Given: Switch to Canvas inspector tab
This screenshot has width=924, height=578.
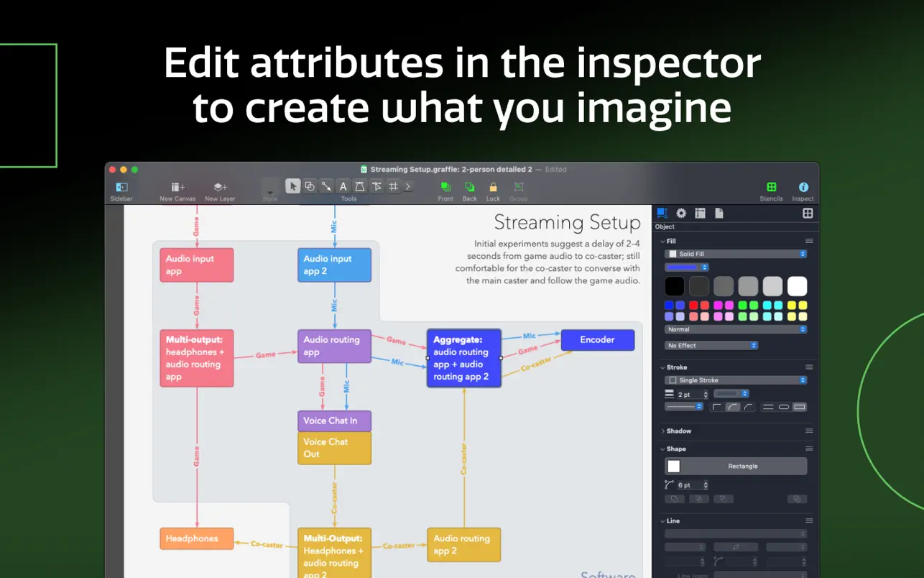Looking at the screenshot, I should [x=700, y=214].
